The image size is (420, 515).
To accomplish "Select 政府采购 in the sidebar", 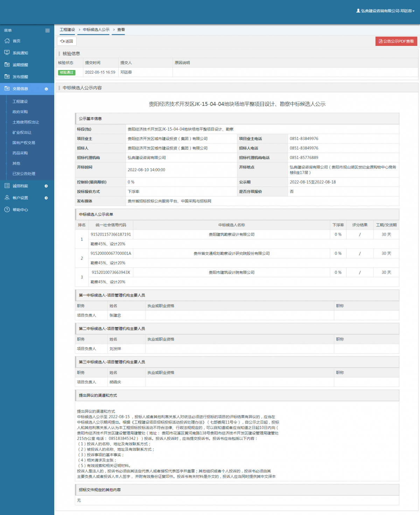I will point(20,112).
